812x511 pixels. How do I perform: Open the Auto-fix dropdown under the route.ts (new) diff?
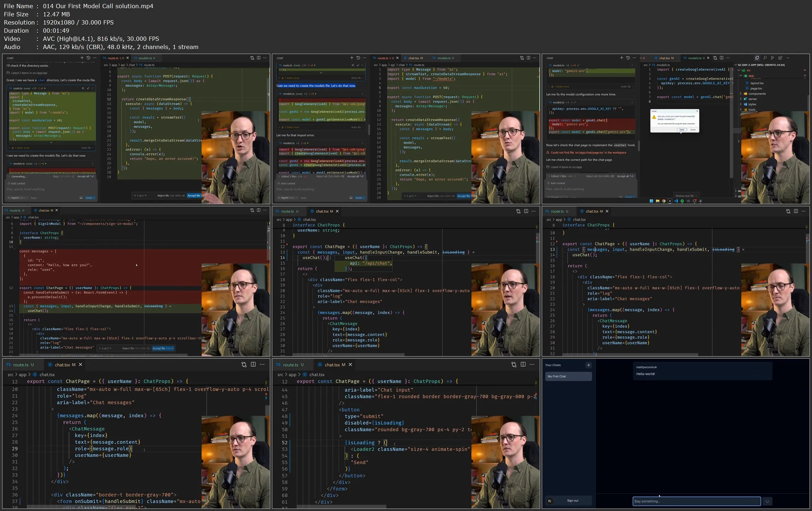(x=87, y=148)
